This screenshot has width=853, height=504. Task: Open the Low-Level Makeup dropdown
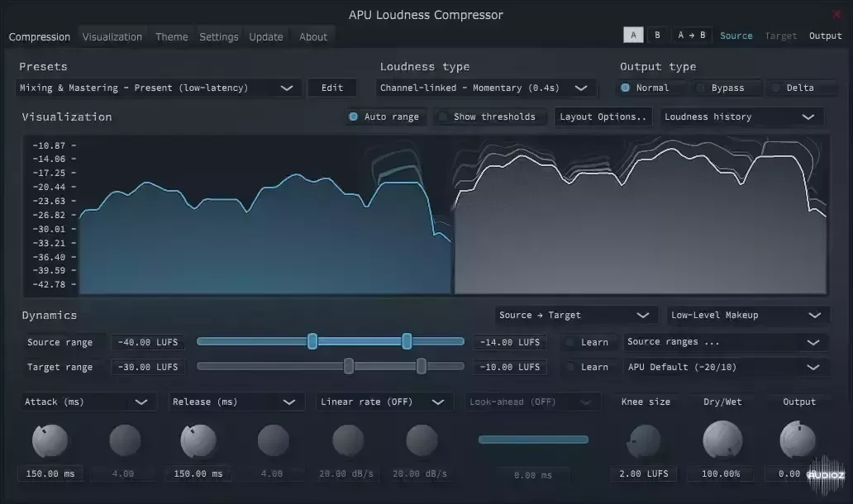pyautogui.click(x=747, y=315)
